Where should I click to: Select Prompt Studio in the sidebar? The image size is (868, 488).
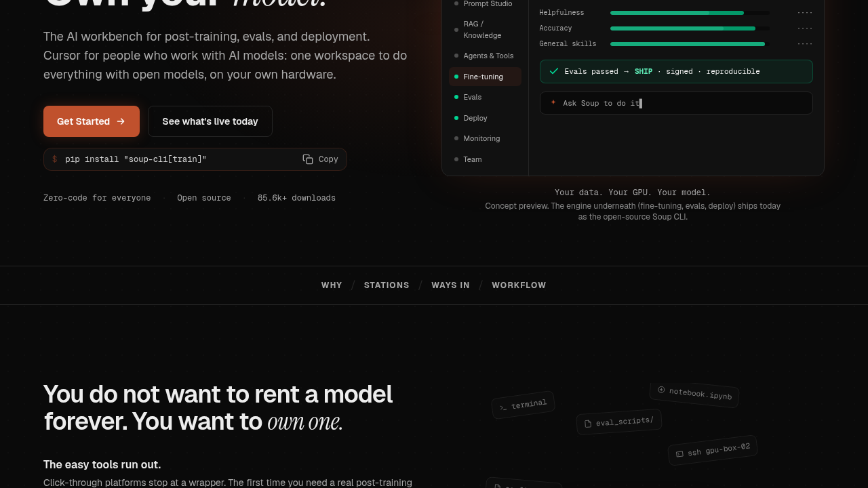(485, 4)
